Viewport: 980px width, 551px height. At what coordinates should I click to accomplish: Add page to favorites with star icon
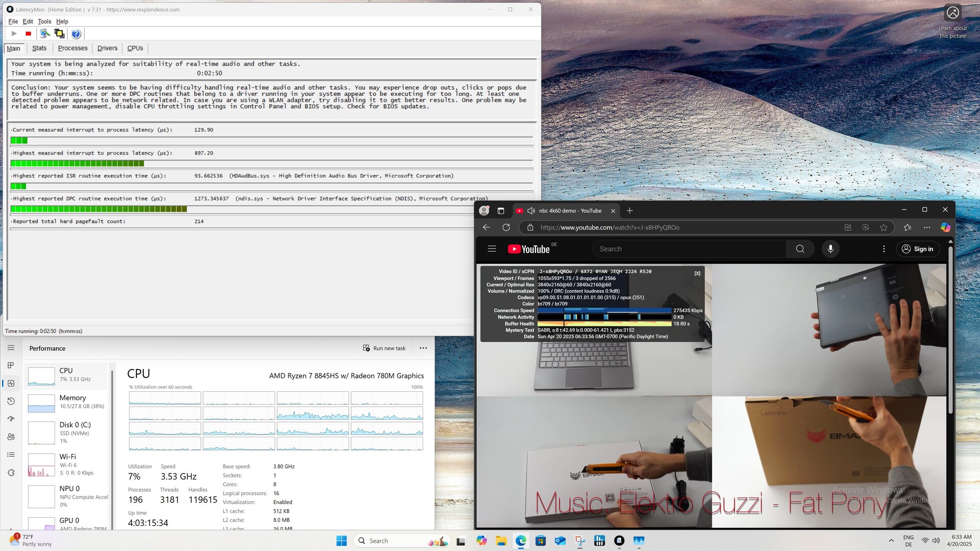coord(884,228)
